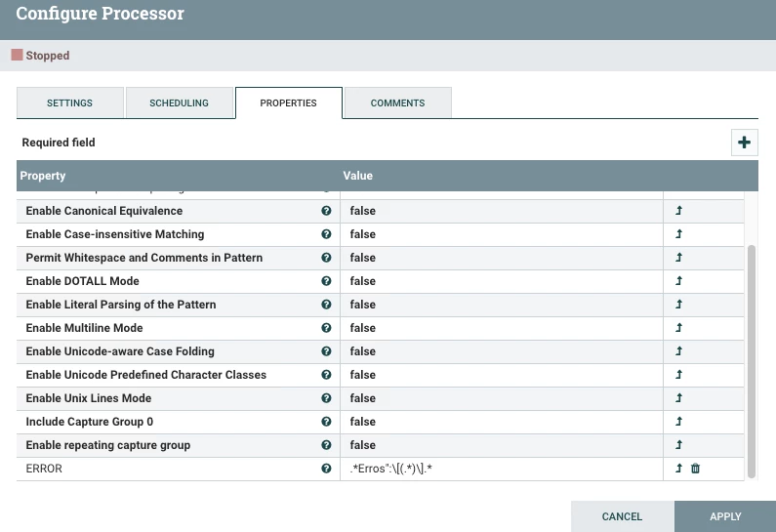Show help for Unicode Predefined Character Classes
Image resolution: width=776 pixels, height=532 pixels.
point(326,375)
